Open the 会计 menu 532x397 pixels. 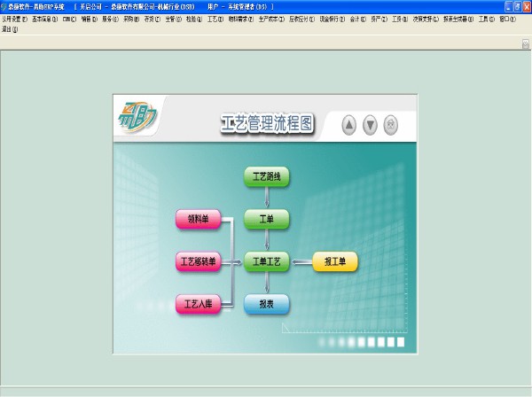tap(357, 18)
